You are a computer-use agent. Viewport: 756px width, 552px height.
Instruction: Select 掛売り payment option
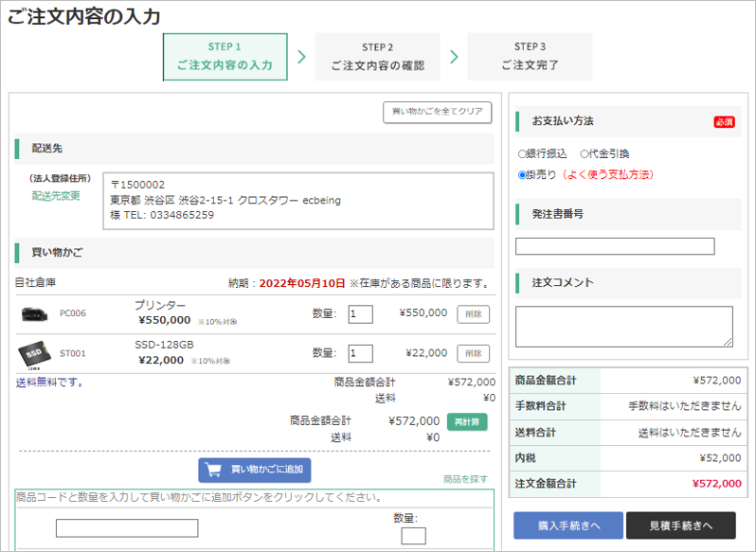tap(522, 174)
